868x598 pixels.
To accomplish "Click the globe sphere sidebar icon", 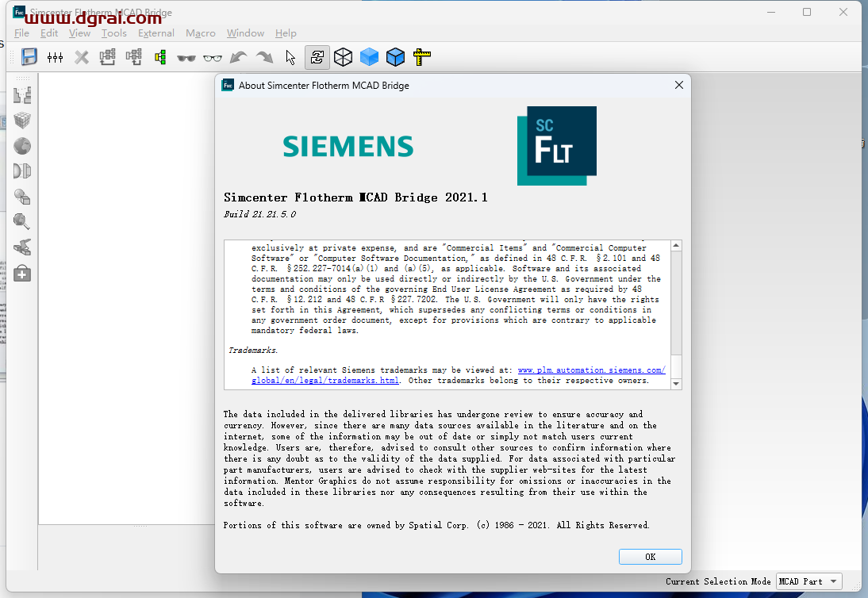I will (22, 146).
